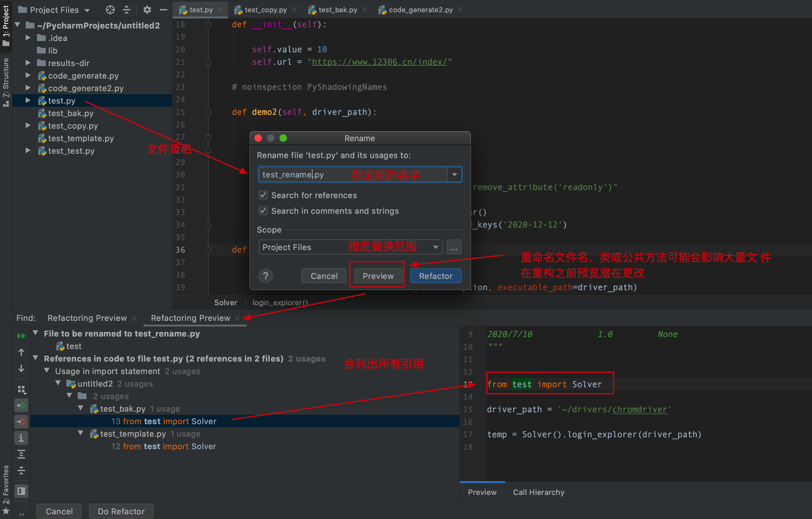
Task: Click Cancel in refactoring preview panel
Action: (59, 511)
